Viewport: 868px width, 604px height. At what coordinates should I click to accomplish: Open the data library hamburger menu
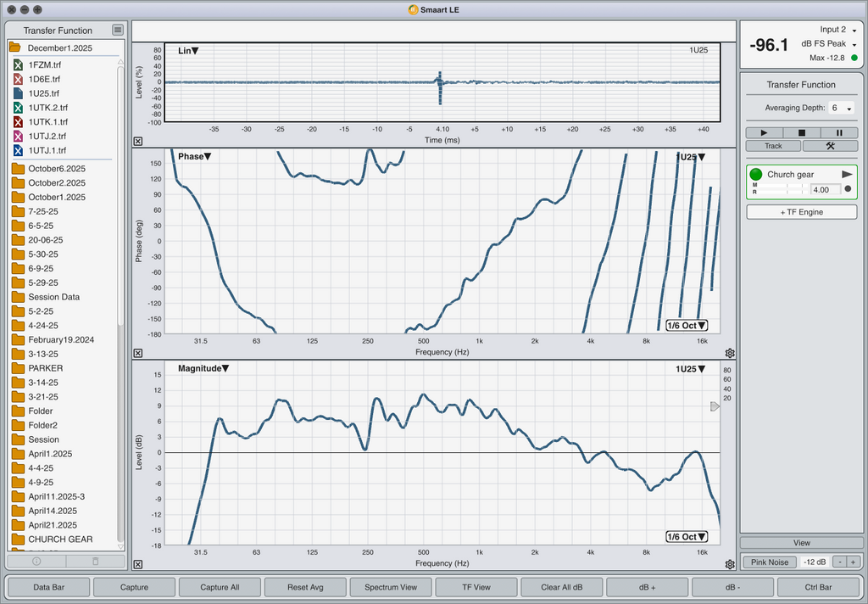[x=118, y=30]
